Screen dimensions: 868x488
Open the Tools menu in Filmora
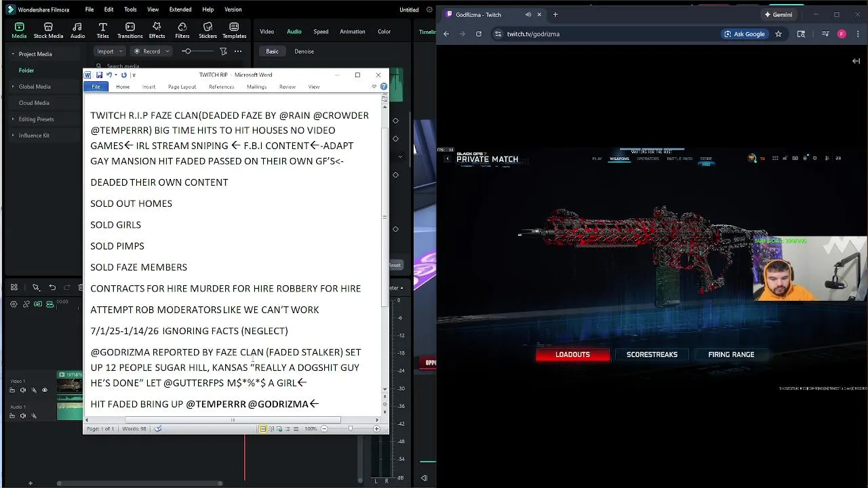[x=130, y=9]
